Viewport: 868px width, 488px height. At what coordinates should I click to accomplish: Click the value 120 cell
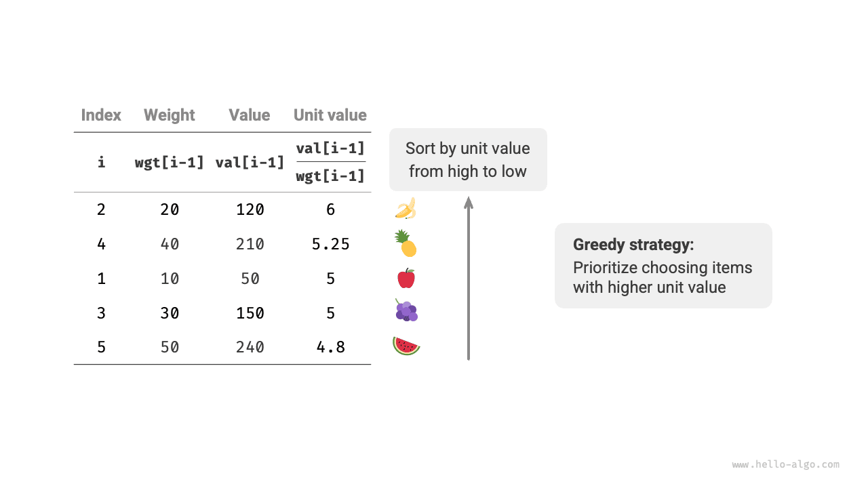250,209
